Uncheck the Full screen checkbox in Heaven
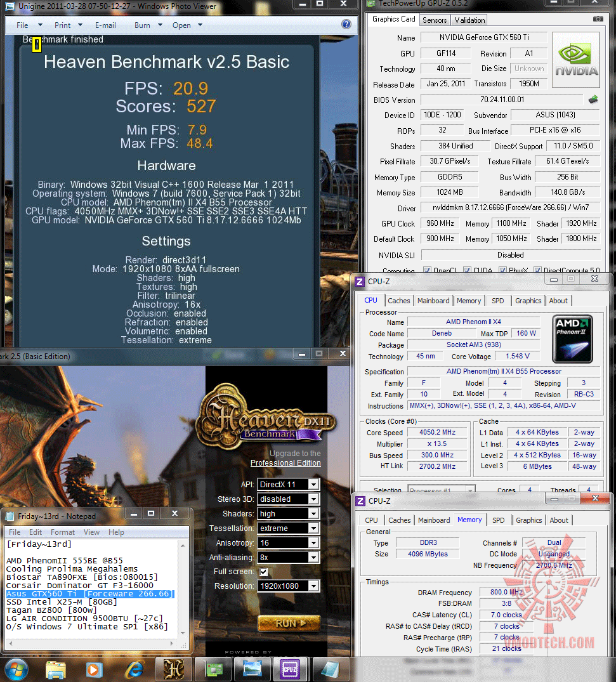Image resolution: width=616 pixels, height=682 pixels. (x=264, y=572)
